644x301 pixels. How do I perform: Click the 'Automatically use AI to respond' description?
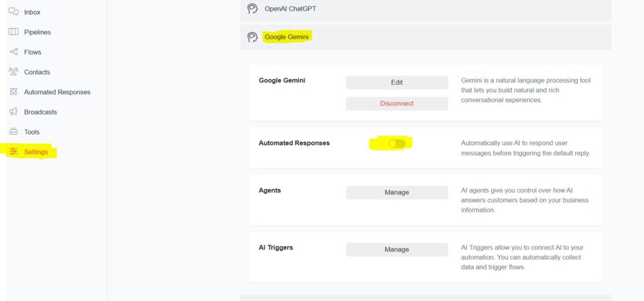point(525,148)
